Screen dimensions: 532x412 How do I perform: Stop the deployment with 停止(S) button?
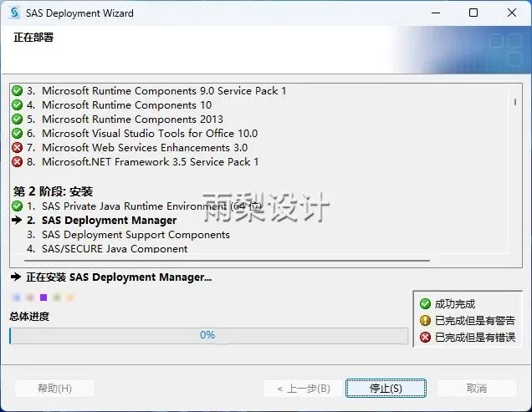(386, 388)
